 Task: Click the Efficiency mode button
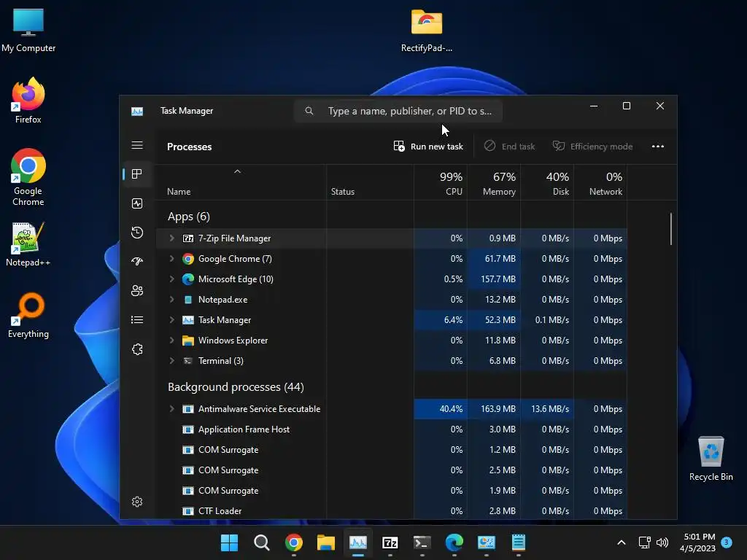[x=592, y=147]
